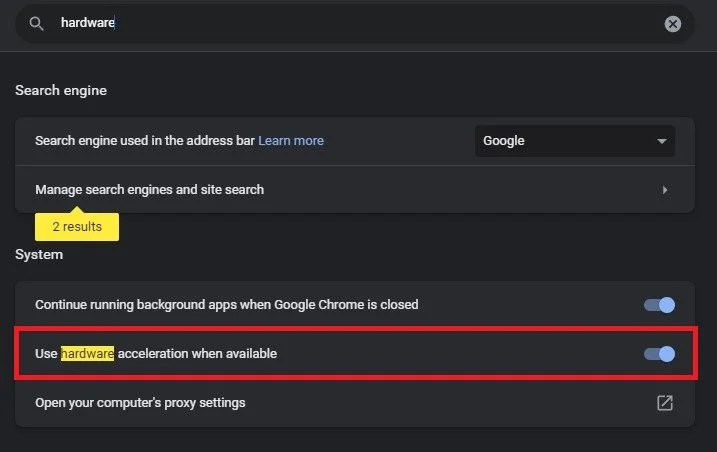The width and height of the screenshot is (717, 452).
Task: Follow the Learn more link
Action: coord(291,141)
